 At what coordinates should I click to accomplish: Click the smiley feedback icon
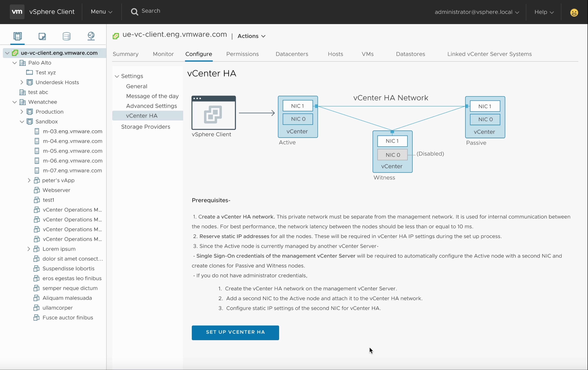click(574, 12)
